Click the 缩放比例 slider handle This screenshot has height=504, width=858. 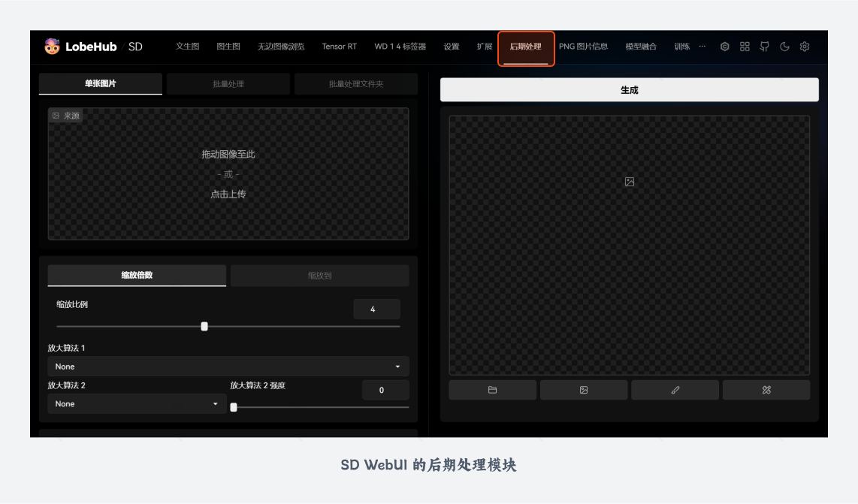[204, 327]
